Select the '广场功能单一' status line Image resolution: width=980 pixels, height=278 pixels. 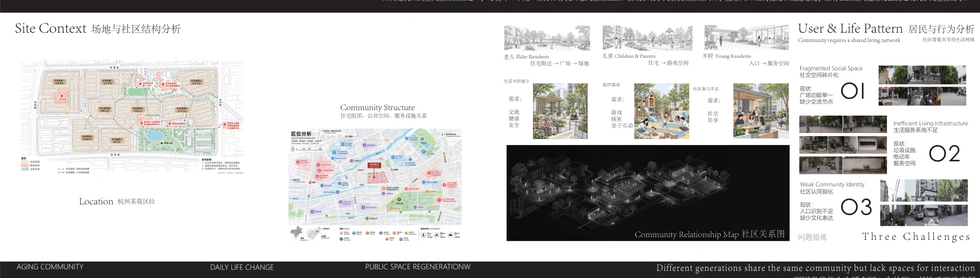pyautogui.click(x=816, y=95)
